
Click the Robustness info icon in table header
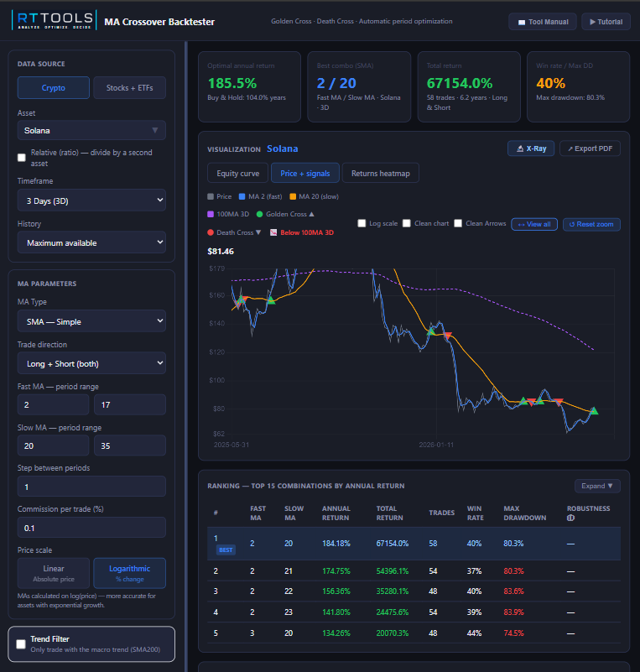570,518
